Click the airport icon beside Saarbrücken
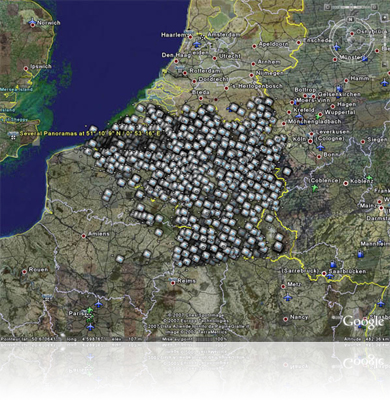Viewport: 390px width, 400px height. 330,276
